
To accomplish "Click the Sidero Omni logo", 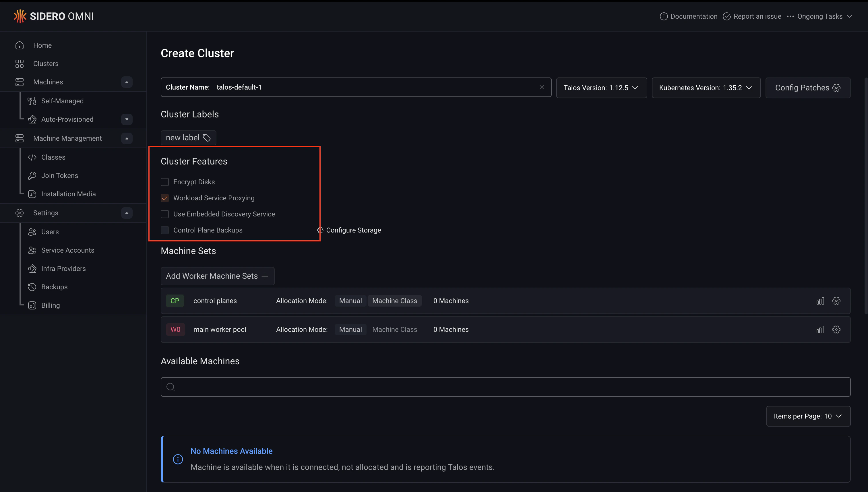I will point(53,16).
